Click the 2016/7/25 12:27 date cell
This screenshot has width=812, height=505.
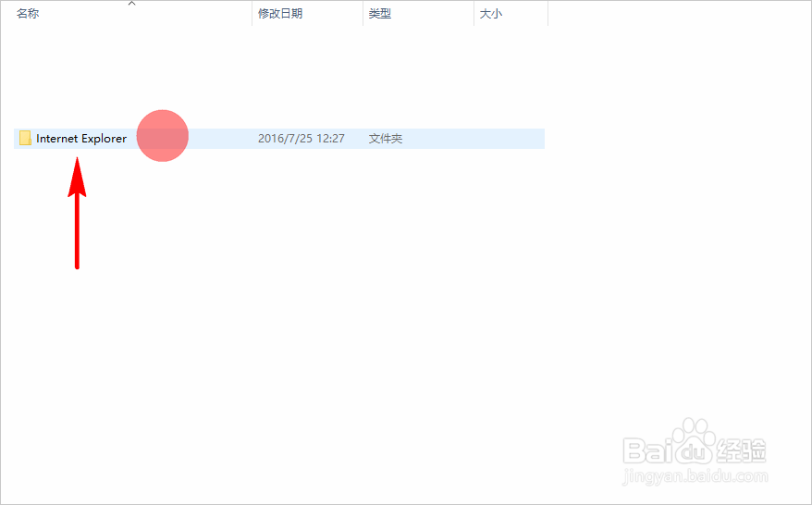point(301,139)
